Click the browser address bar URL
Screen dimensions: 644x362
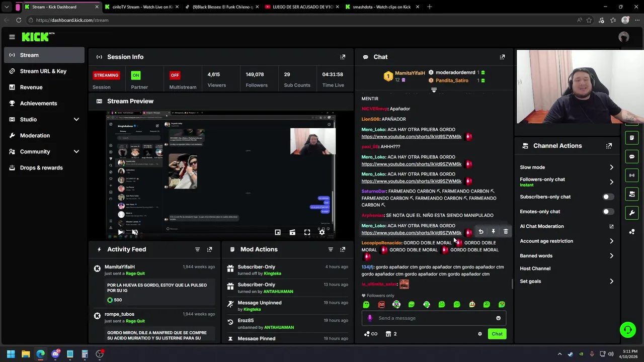[x=72, y=20]
